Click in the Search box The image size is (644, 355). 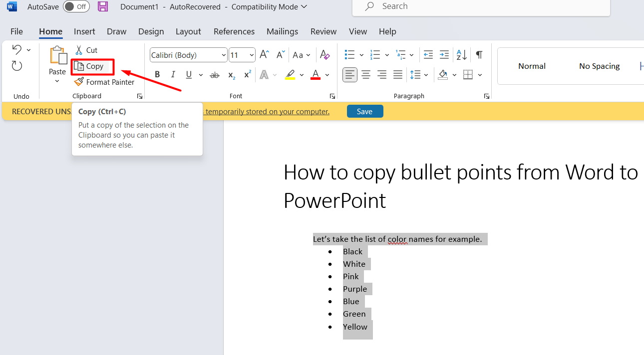tap(481, 6)
